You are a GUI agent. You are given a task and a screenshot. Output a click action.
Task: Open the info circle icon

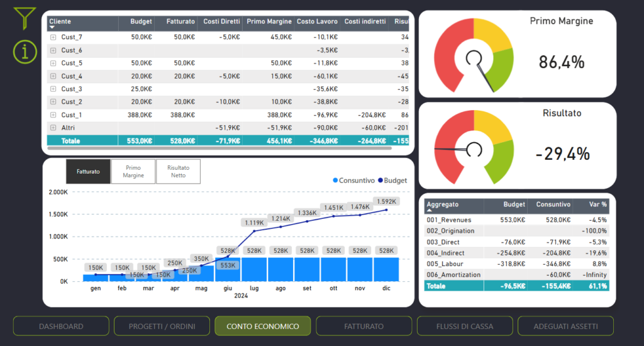coord(25,52)
